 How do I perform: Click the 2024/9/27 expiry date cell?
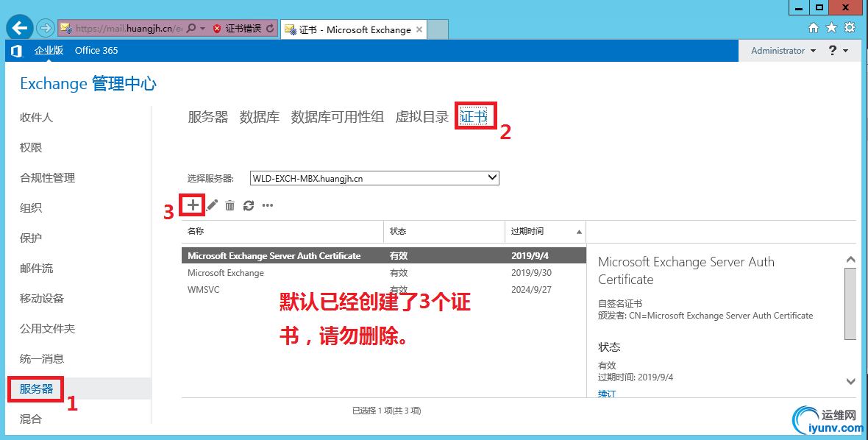pos(531,289)
